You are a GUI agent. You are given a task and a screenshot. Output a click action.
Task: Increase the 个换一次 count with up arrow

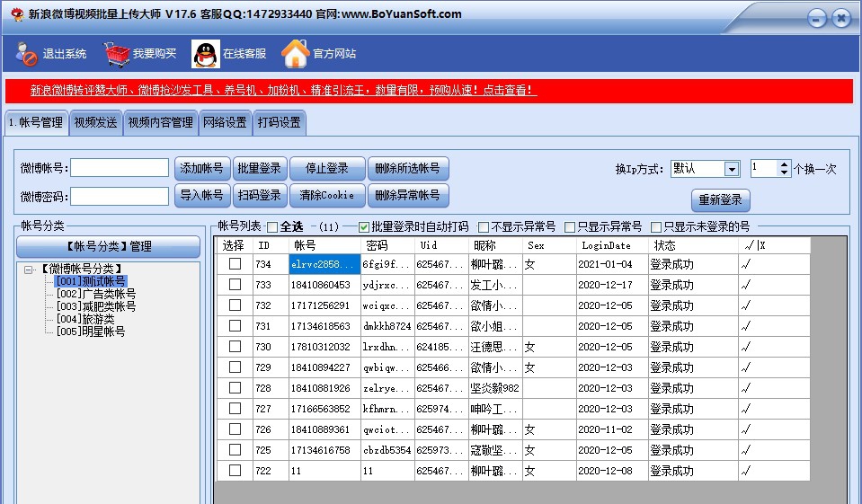click(x=784, y=164)
